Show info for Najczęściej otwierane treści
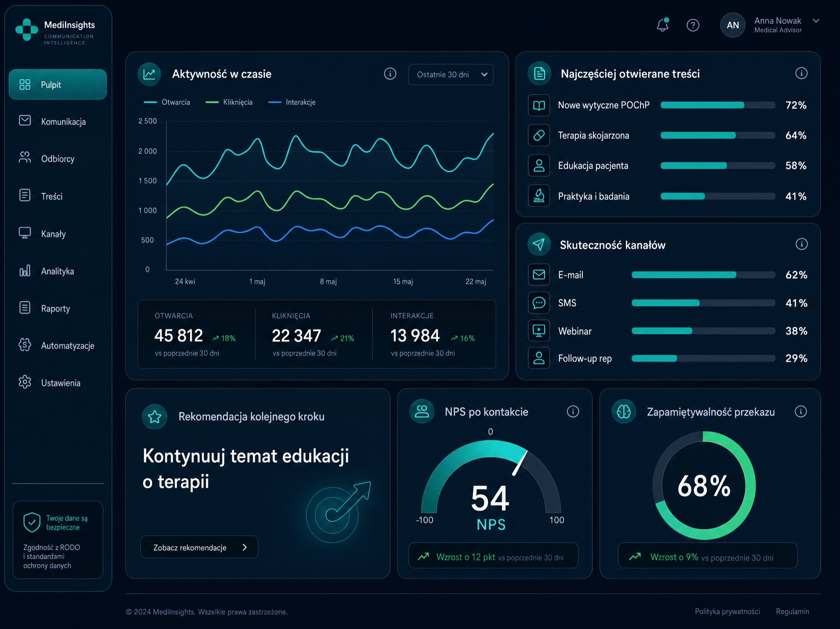Viewport: 840px width, 629px height. pyautogui.click(x=801, y=73)
